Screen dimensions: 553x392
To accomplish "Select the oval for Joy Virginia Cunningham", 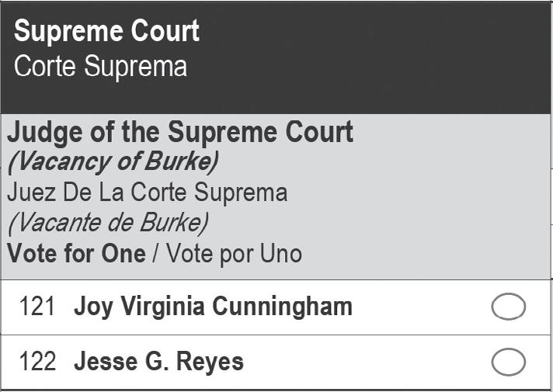I will (x=508, y=307).
